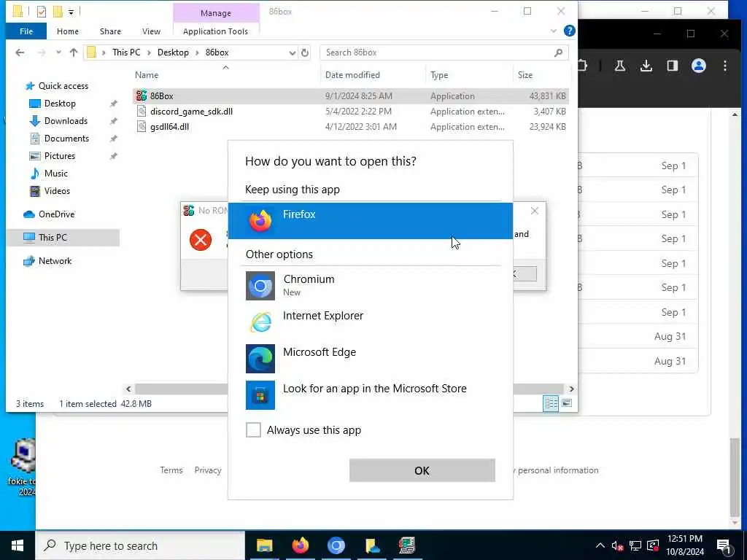This screenshot has height=560, width=747.
Task: Open the Application Tools tab
Action: tap(215, 31)
